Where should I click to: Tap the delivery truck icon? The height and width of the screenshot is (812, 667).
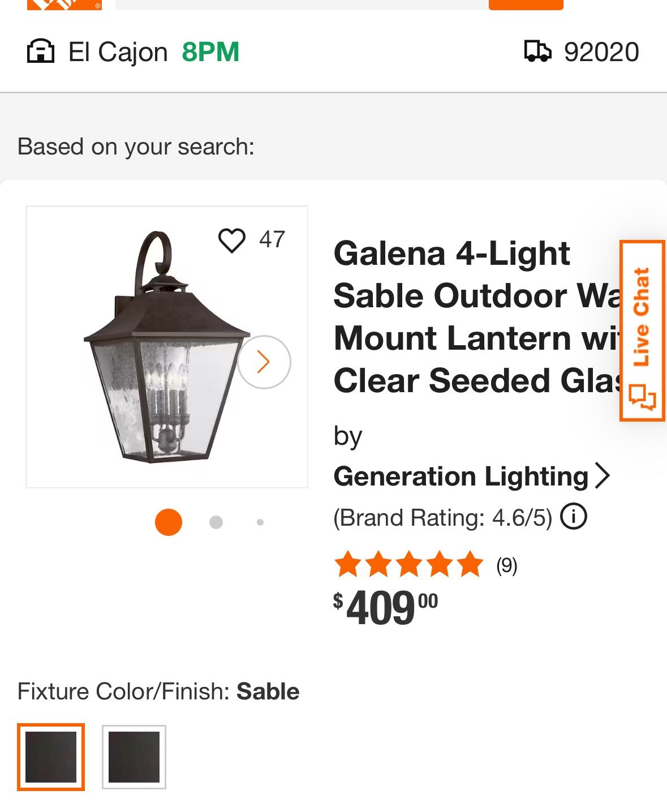tap(537, 51)
